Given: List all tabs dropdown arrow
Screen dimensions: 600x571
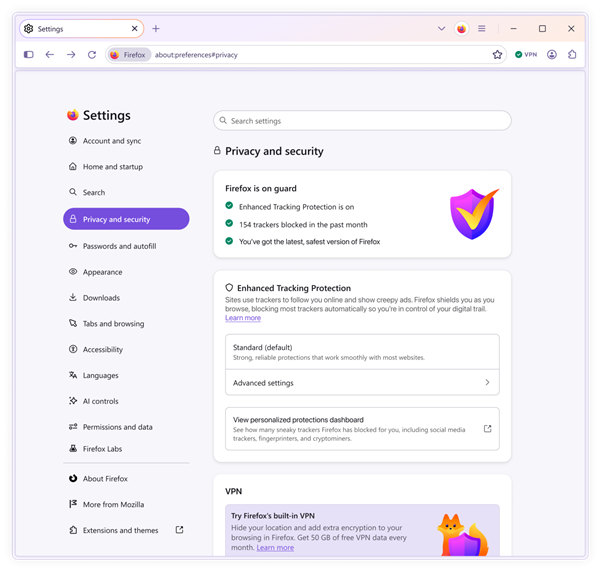Looking at the screenshot, I should pos(442,29).
